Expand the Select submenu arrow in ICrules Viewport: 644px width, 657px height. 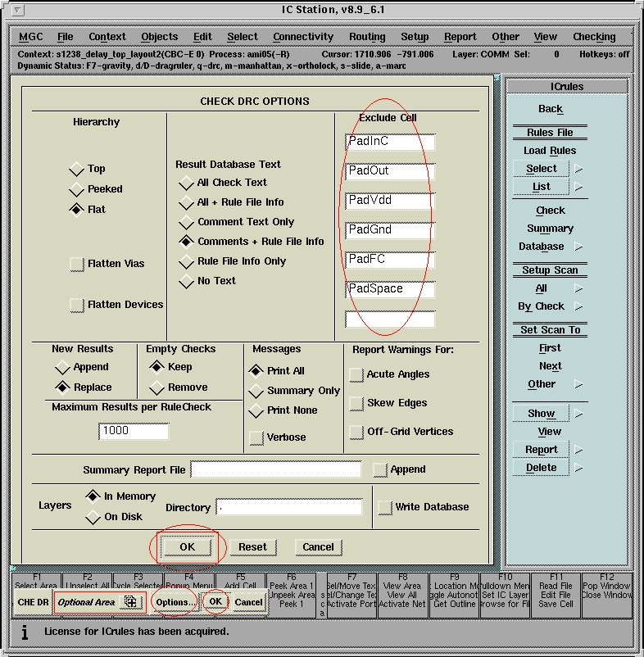(x=578, y=170)
